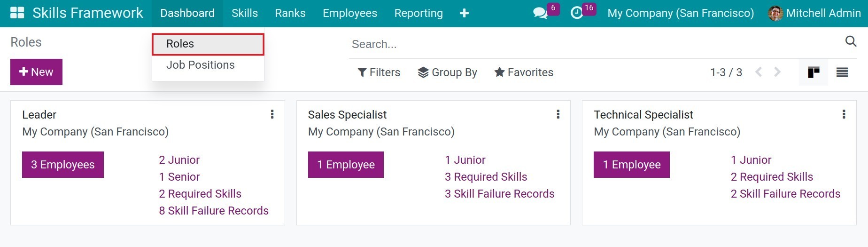Open the Reporting menu
868x247 pixels.
pyautogui.click(x=418, y=13)
